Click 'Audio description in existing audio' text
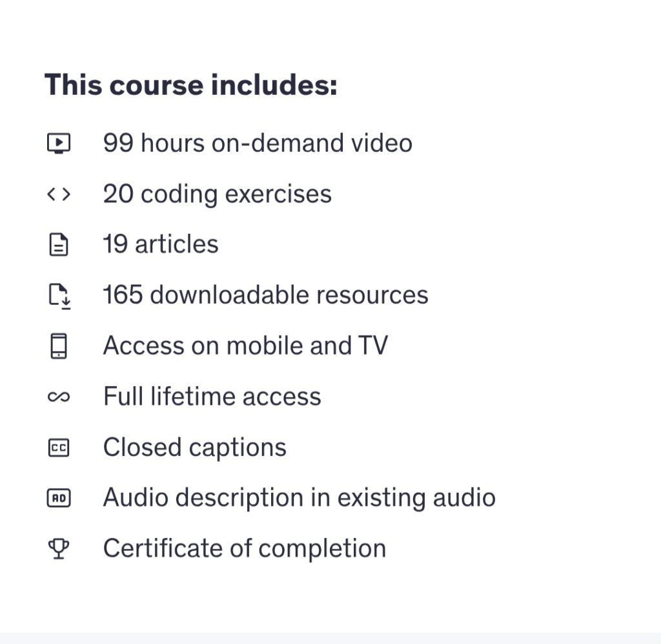 point(299,498)
